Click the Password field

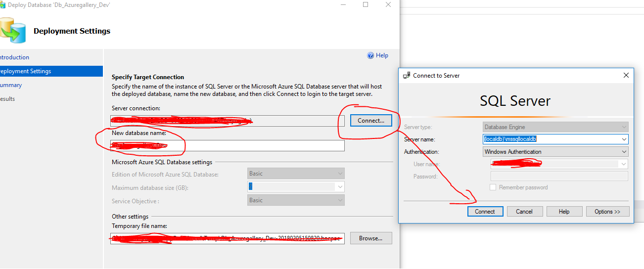[559, 177]
